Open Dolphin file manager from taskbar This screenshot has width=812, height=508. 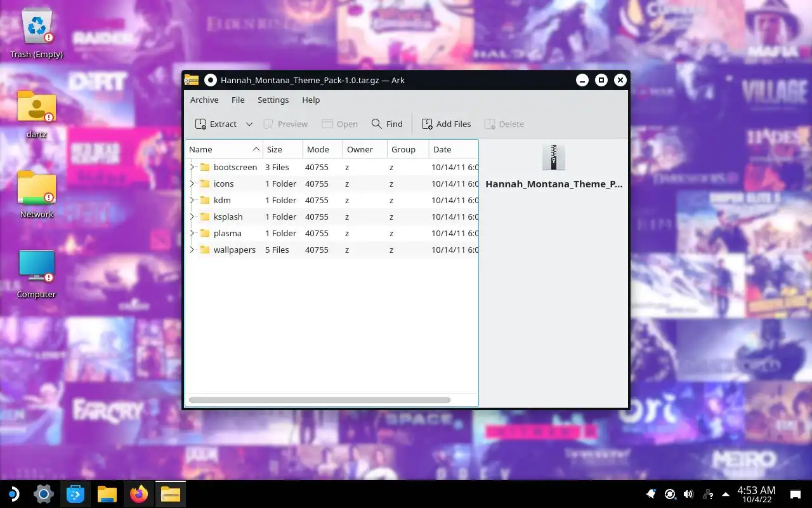(107, 494)
